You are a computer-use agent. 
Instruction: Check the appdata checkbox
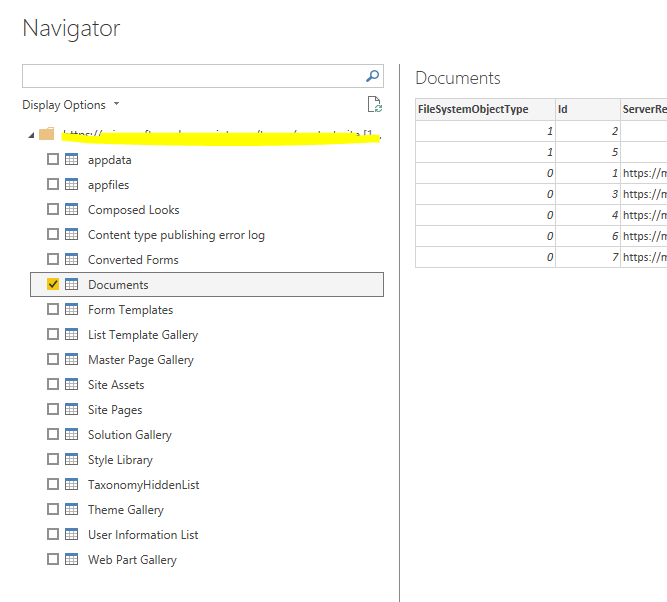tap(53, 160)
